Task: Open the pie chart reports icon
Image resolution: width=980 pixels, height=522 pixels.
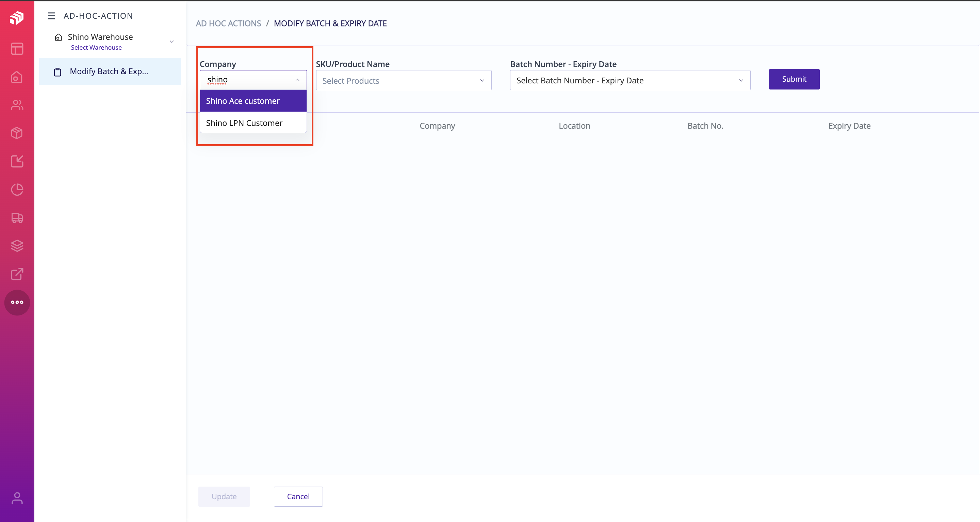Action: pyautogui.click(x=17, y=190)
